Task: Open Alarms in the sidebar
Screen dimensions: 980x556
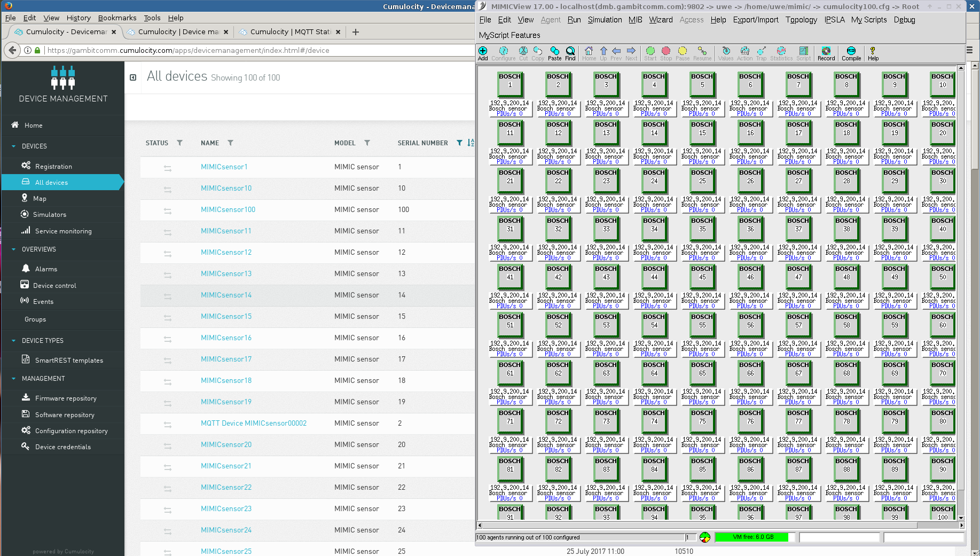Action: coord(46,269)
